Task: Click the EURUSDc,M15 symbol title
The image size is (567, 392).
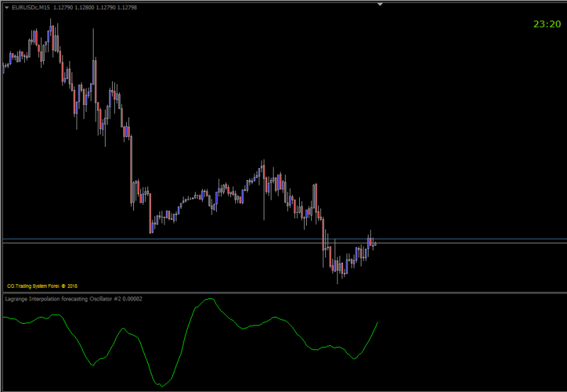Action: click(30, 8)
